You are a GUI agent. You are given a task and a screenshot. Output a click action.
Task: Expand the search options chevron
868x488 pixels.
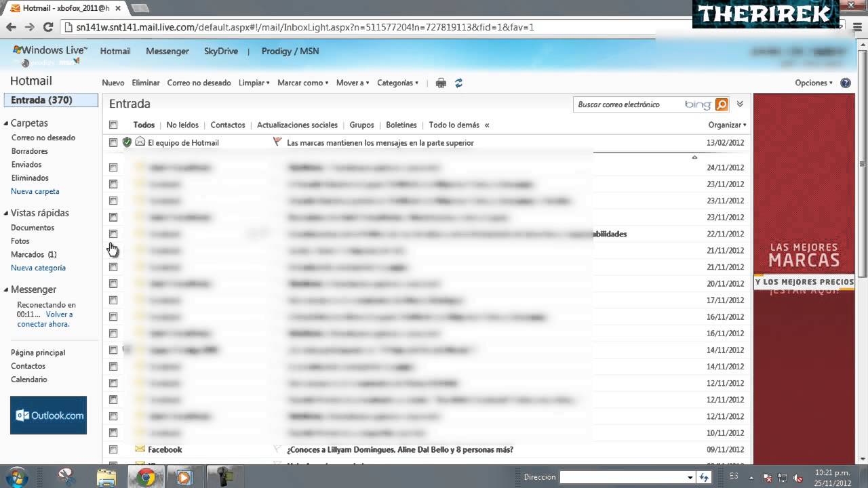click(740, 104)
